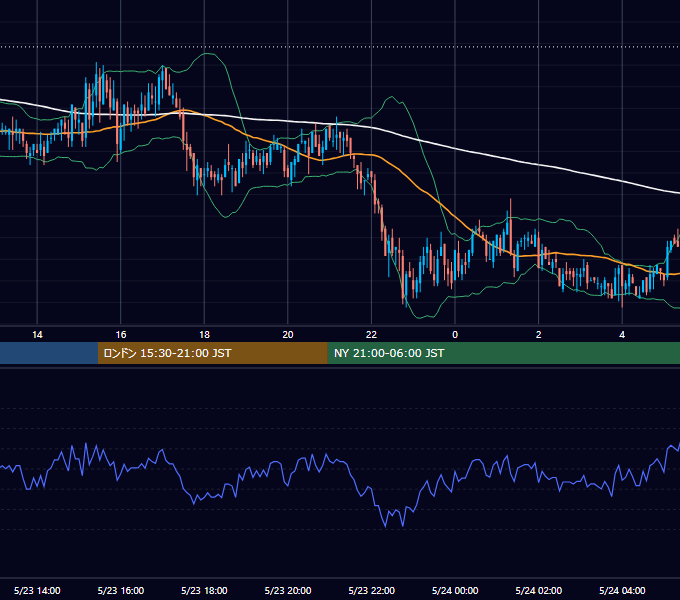Click the hour label 16 on price chart axis

click(x=121, y=335)
